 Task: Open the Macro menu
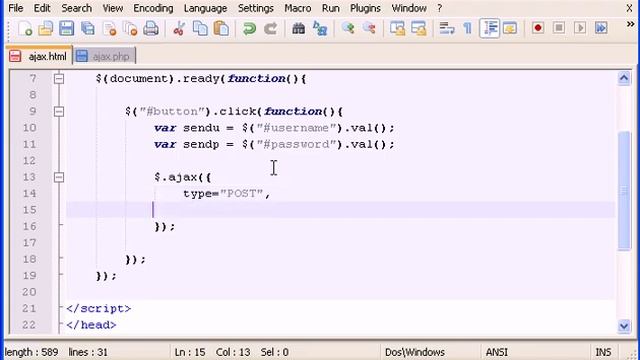coord(298,8)
